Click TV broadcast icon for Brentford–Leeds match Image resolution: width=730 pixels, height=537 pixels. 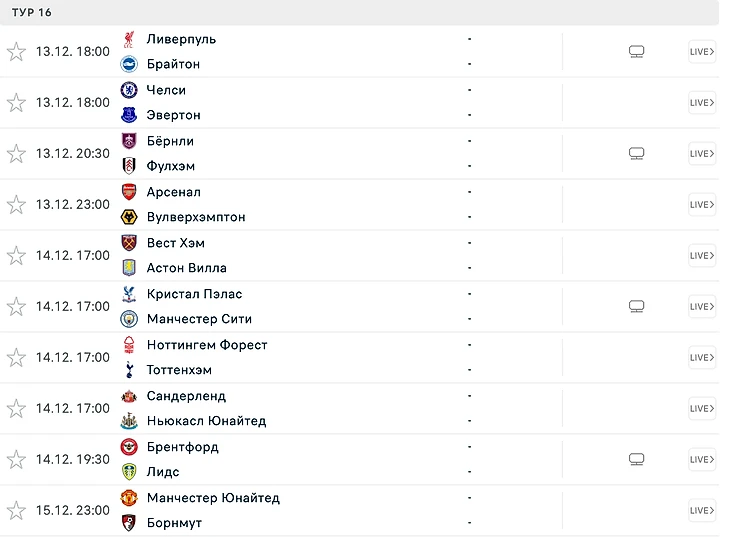pos(636,459)
